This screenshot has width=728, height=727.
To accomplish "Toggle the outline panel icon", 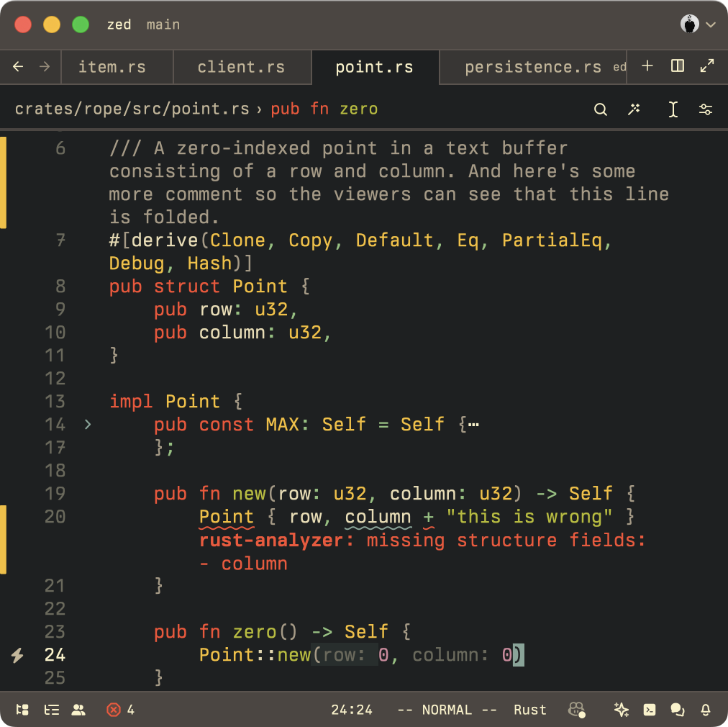I will (51, 710).
